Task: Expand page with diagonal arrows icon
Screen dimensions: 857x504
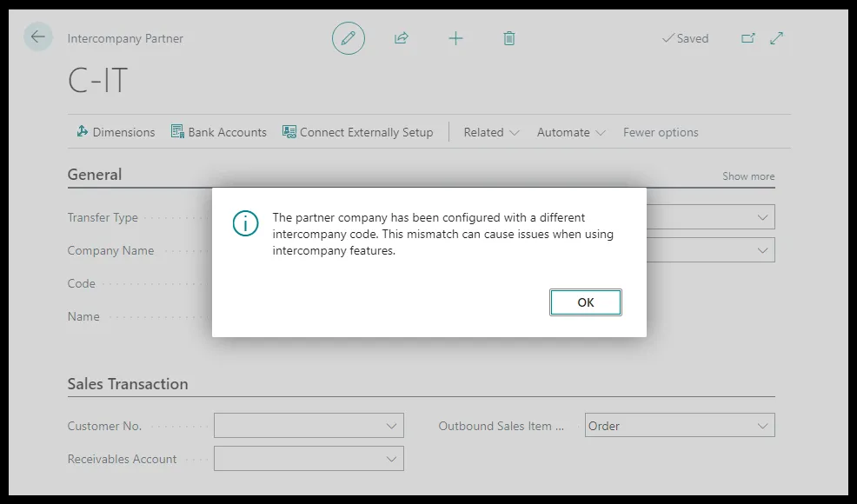Action: coord(776,37)
